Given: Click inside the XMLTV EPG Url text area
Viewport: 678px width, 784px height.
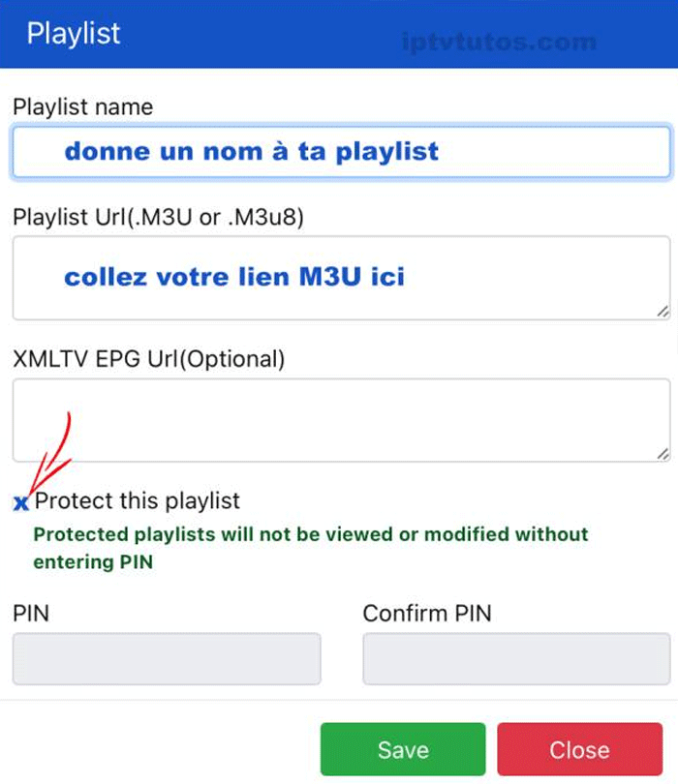Looking at the screenshot, I should tap(341, 420).
